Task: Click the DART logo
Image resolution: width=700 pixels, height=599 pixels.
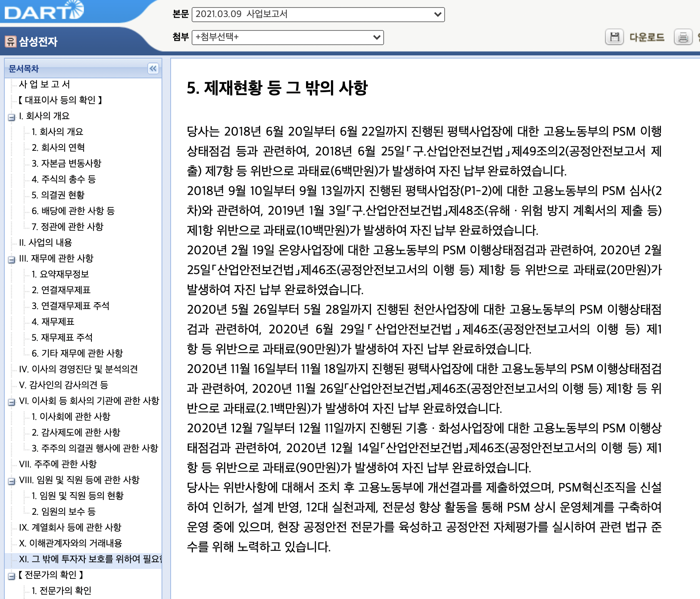Action: pos(44,10)
